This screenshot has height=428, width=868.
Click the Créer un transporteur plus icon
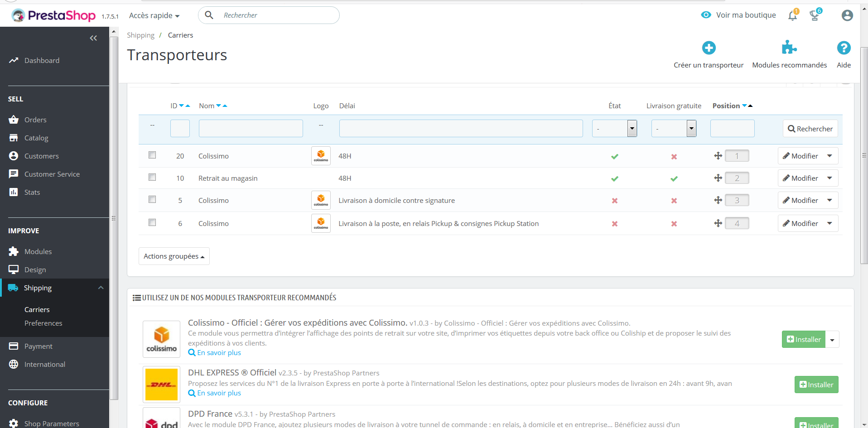709,48
